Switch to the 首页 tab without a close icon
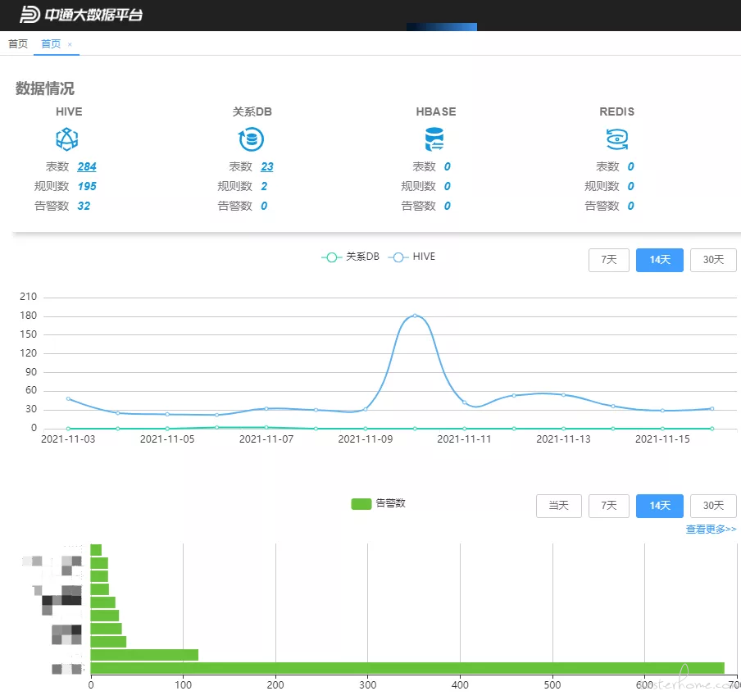 point(18,44)
